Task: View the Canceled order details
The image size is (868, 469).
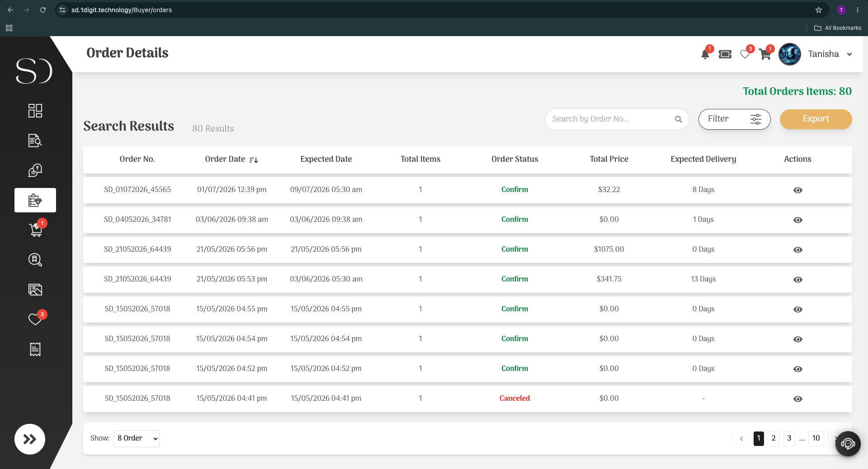Action: (x=798, y=399)
